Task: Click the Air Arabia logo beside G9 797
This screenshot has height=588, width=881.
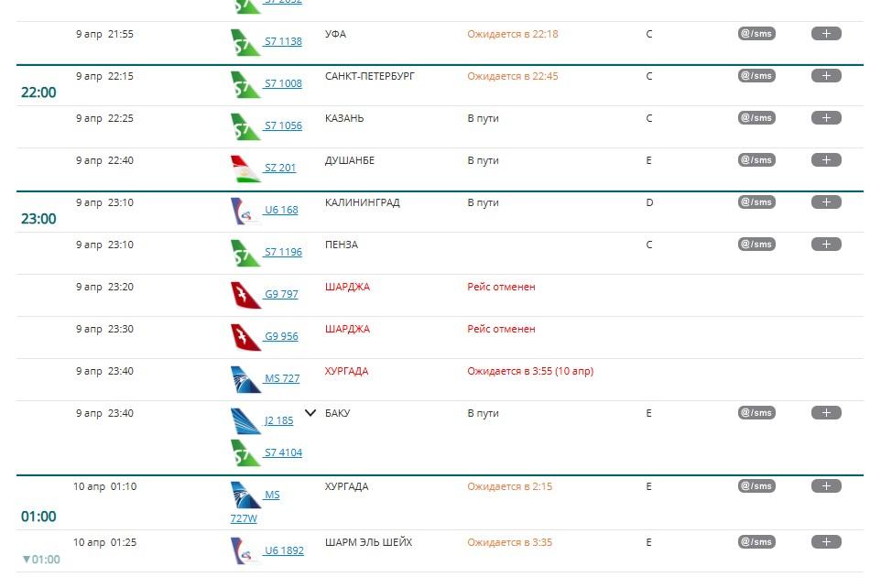Action: coord(245,295)
